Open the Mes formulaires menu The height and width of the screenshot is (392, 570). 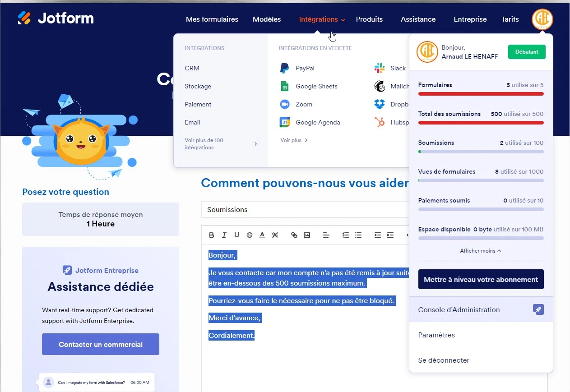(x=212, y=19)
